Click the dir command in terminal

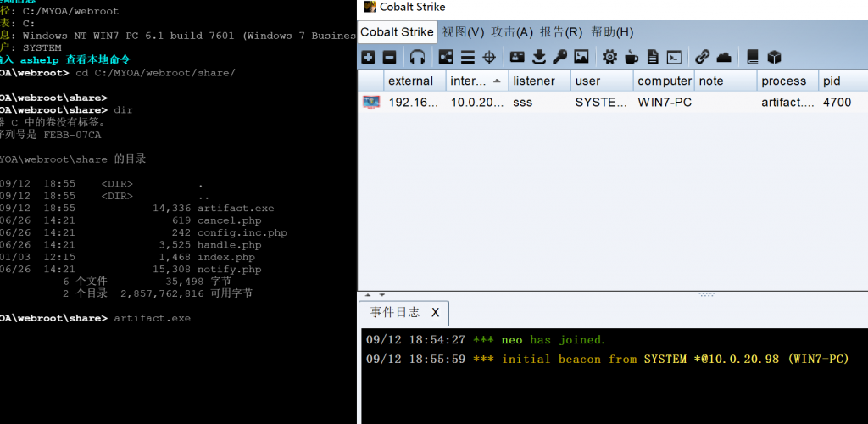coord(123,109)
